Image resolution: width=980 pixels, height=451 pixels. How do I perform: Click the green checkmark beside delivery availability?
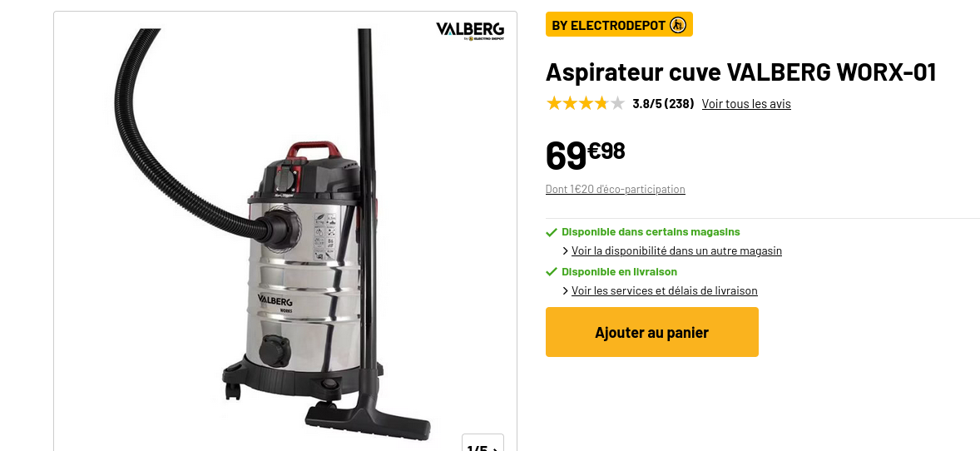click(552, 272)
